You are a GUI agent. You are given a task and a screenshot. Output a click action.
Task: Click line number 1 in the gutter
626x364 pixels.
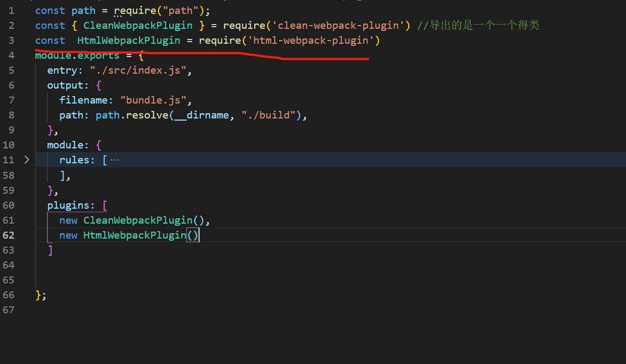coord(11,11)
